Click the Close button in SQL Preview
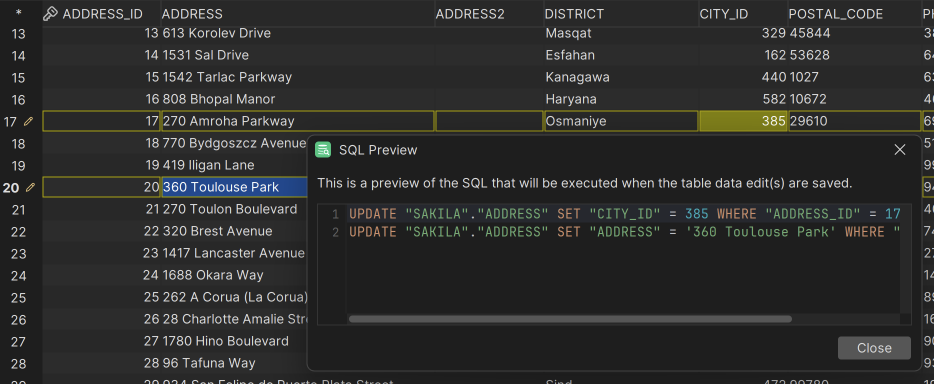934x384 pixels. (x=874, y=348)
